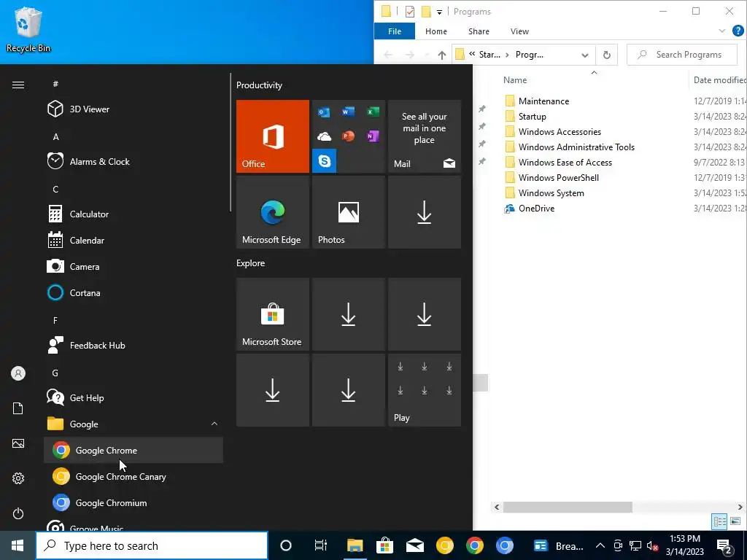Open the Microsoft Edge tile

tap(273, 212)
